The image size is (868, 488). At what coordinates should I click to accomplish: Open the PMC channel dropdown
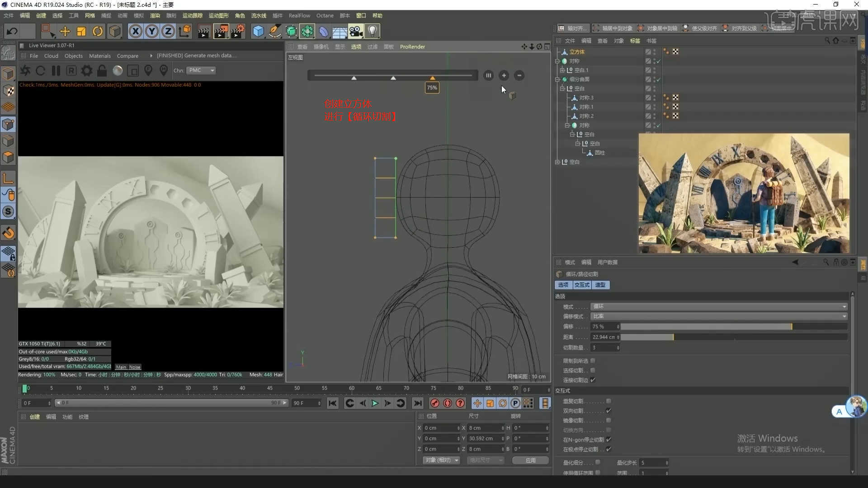coord(202,70)
